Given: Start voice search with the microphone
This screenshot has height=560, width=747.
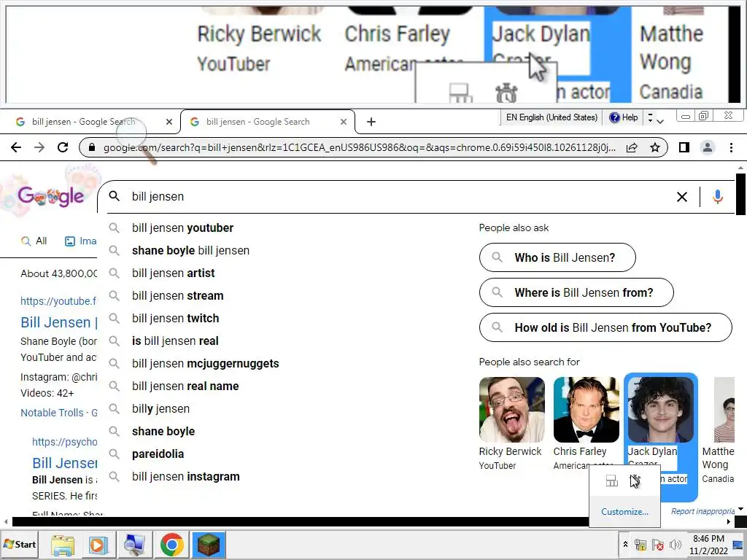Looking at the screenshot, I should click(x=718, y=197).
